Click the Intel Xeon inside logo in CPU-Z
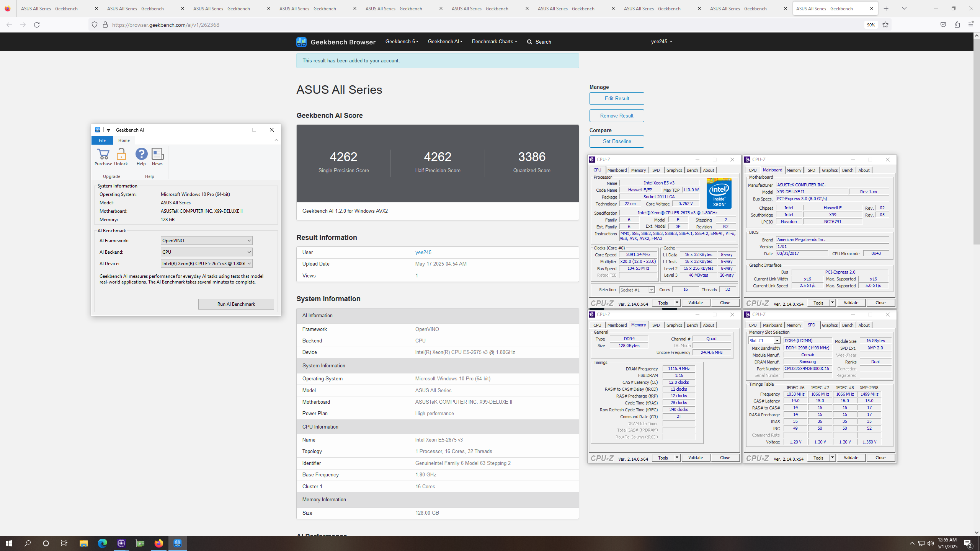The height and width of the screenshot is (551, 980). [719, 193]
